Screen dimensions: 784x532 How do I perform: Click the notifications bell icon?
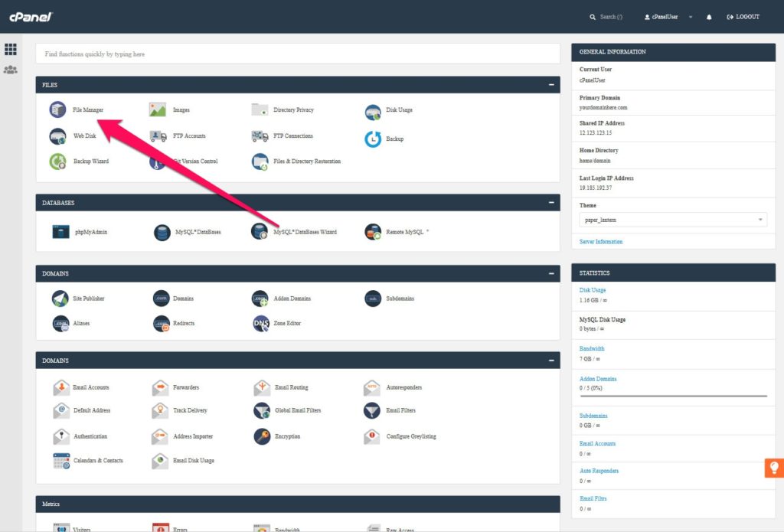point(709,17)
